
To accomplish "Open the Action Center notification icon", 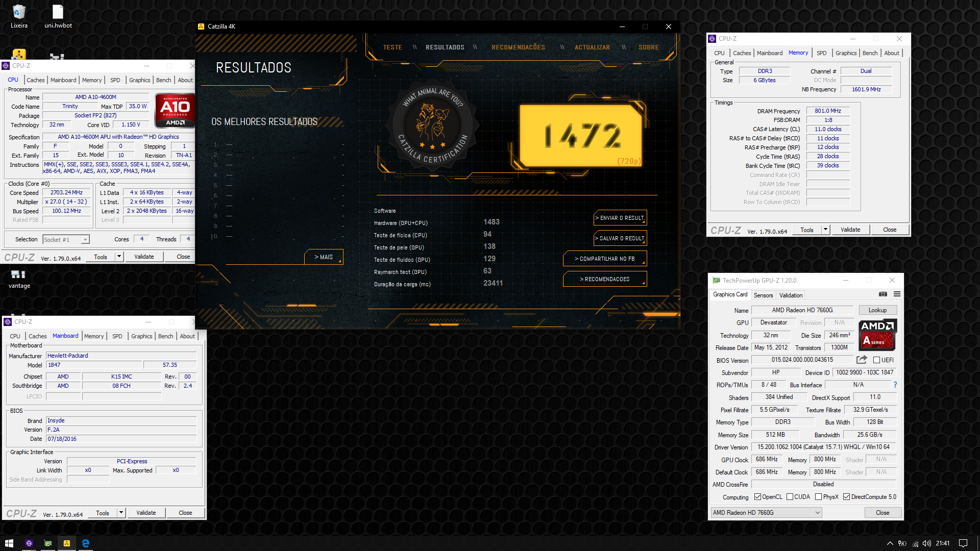I will [x=963, y=543].
